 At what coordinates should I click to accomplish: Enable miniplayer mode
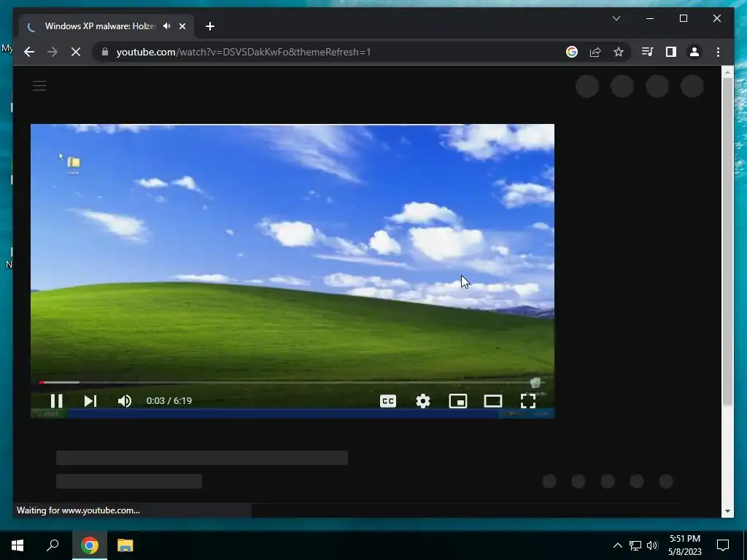pyautogui.click(x=458, y=401)
